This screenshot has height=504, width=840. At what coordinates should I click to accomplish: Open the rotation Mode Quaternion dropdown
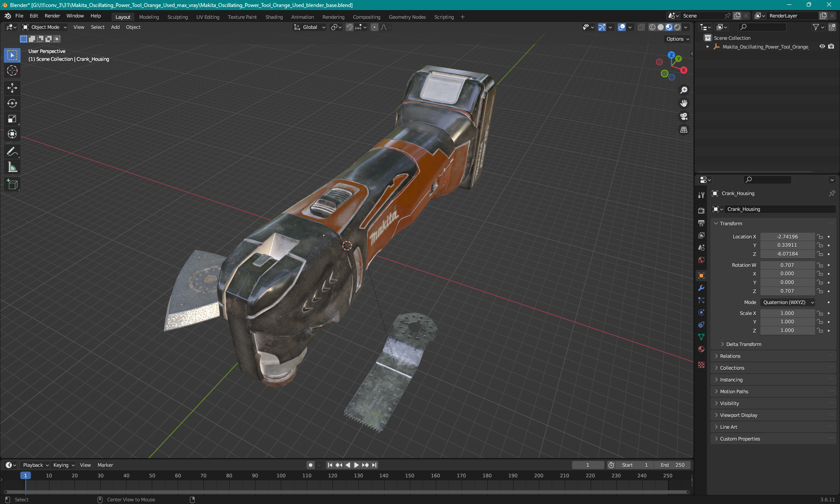(788, 302)
